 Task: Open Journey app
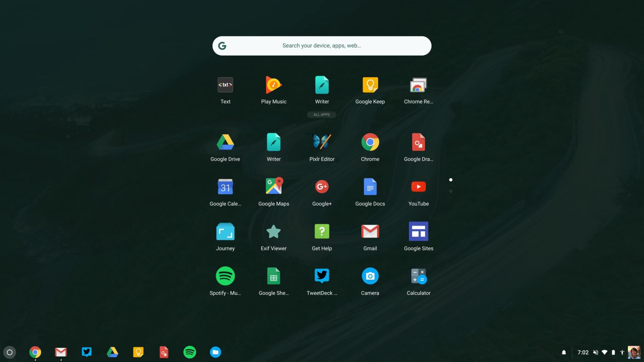pyautogui.click(x=225, y=232)
